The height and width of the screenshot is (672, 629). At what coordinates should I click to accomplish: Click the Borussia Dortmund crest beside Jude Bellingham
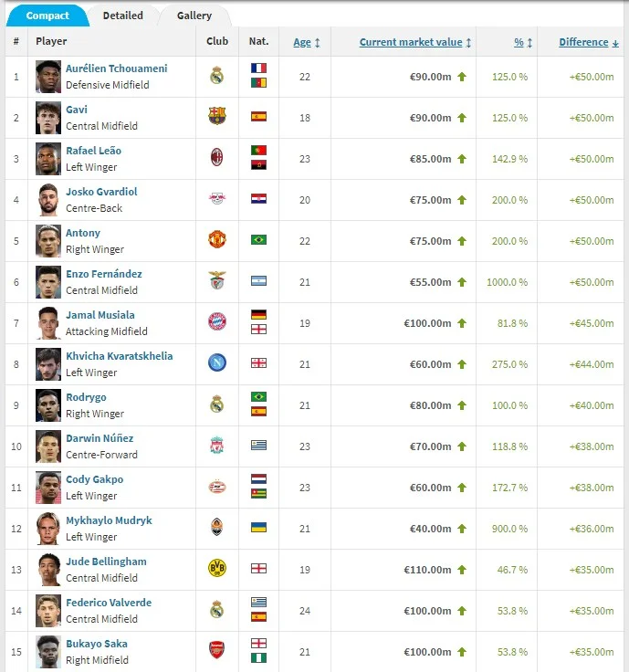(x=216, y=569)
